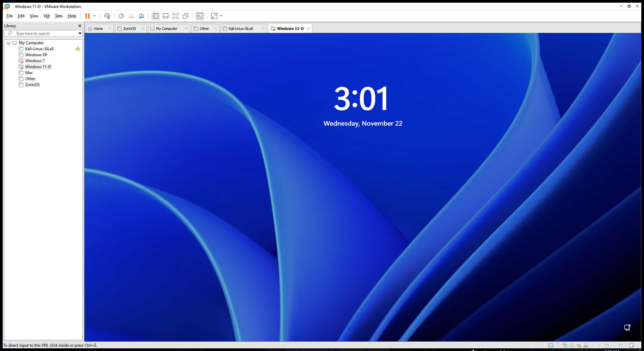Open the power options dropdown arrow
The width and height of the screenshot is (644, 351).
point(94,16)
